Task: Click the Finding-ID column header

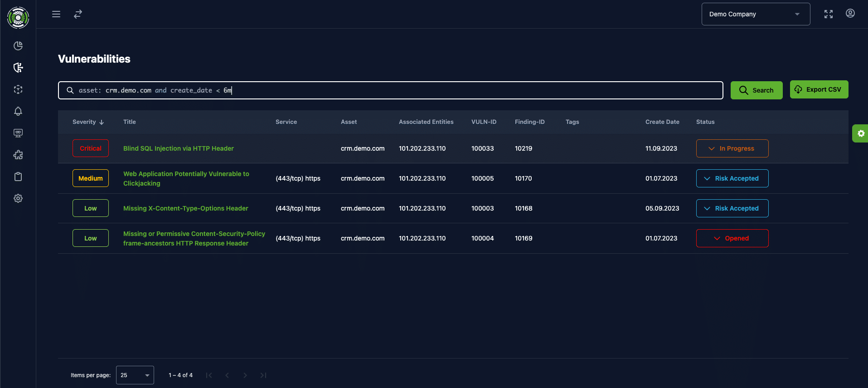Action: pyautogui.click(x=530, y=122)
